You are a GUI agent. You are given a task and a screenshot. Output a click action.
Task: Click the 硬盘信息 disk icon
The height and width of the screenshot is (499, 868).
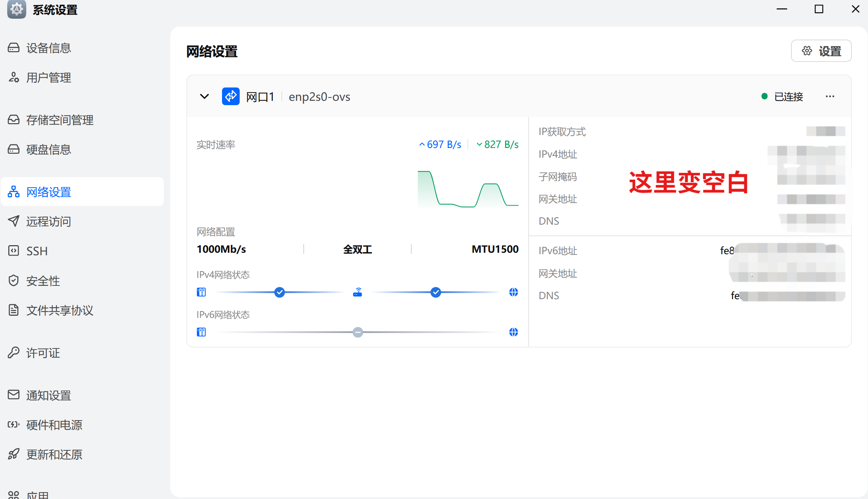[13, 149]
